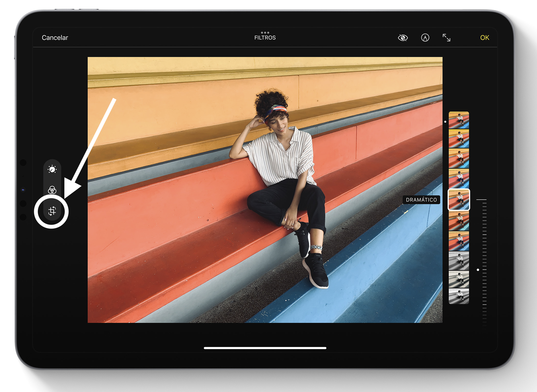
Task: Tap the home indicator bar at bottom
Action: tap(265, 348)
